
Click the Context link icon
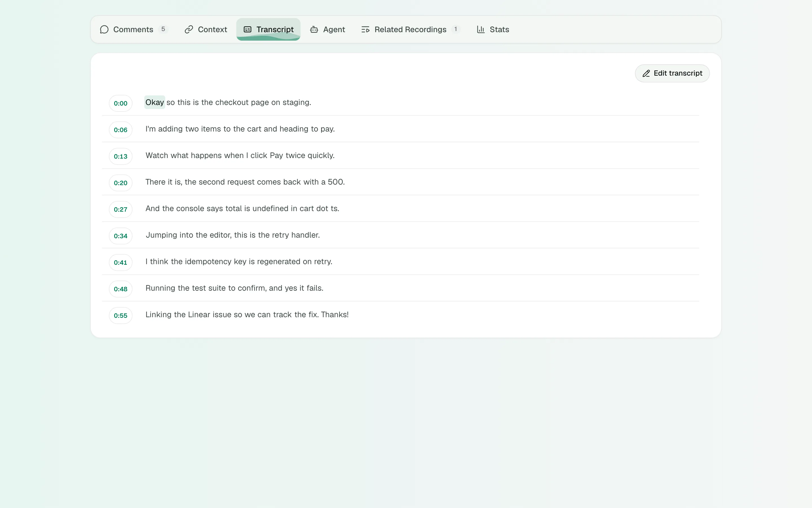pos(189,30)
